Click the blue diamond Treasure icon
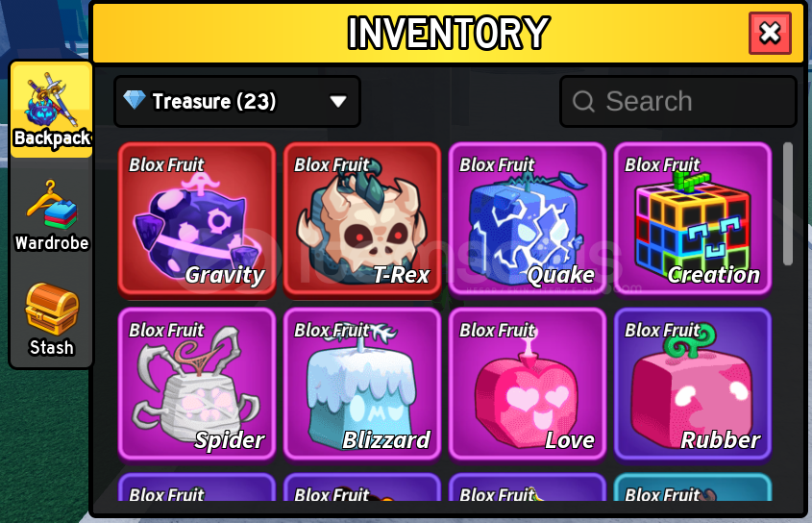 135,100
